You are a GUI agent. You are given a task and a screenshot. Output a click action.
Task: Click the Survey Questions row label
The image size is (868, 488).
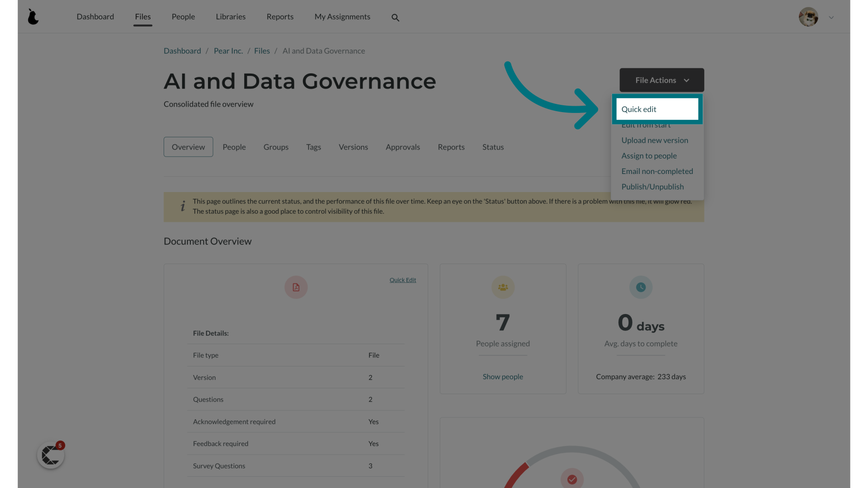click(x=219, y=466)
